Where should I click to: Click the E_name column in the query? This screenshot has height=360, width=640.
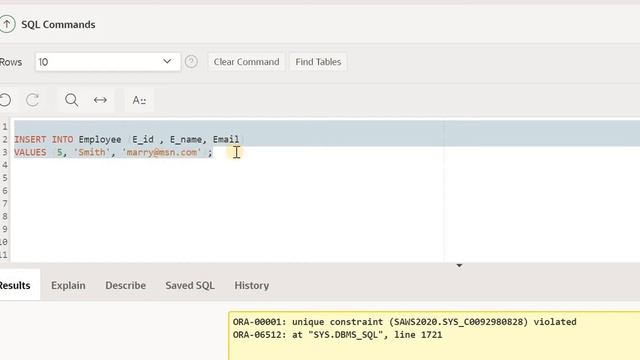186,140
